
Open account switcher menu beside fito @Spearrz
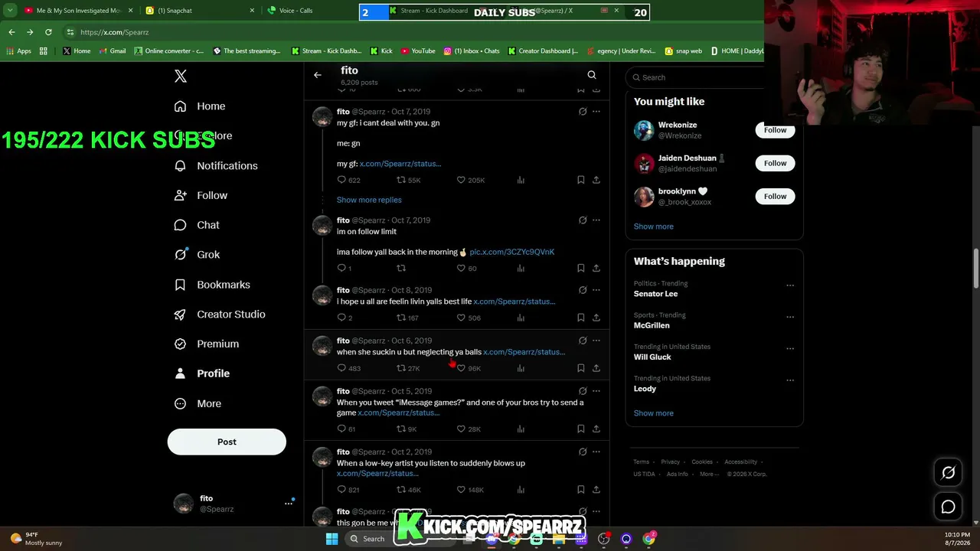pos(289,503)
